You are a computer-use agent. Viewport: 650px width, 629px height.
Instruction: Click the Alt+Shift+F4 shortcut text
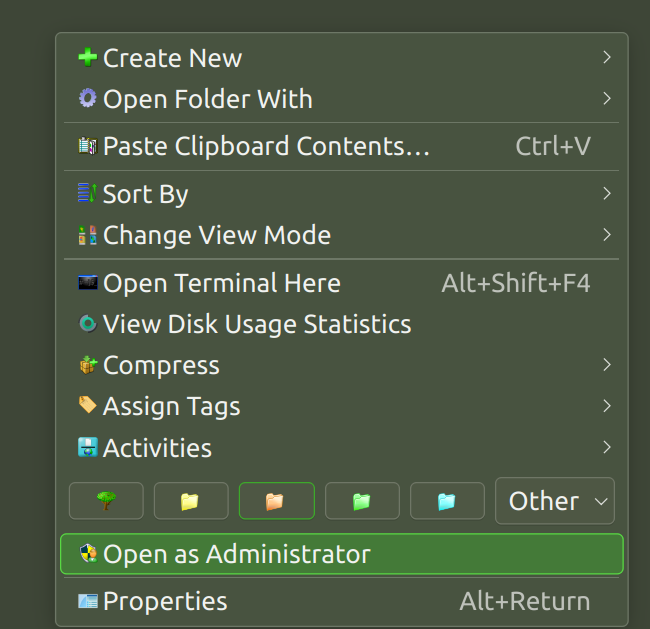[516, 283]
